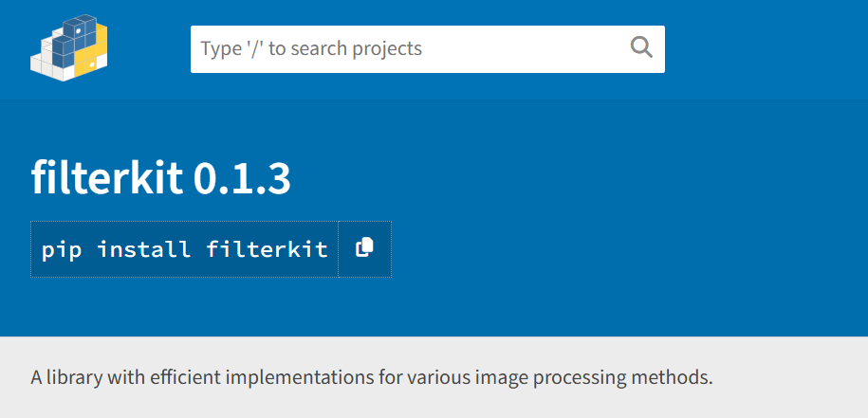Image resolution: width=868 pixels, height=418 pixels.
Task: Focus the search projects input field
Action: click(408, 49)
